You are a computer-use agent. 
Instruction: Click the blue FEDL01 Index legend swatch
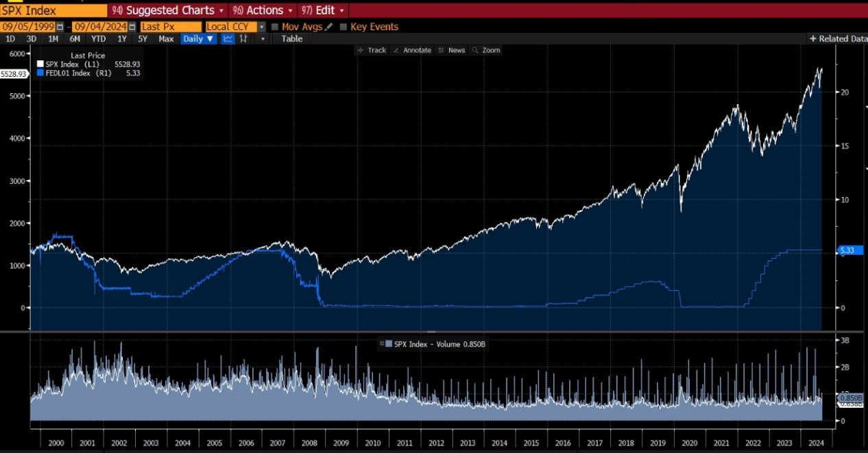pyautogui.click(x=40, y=73)
